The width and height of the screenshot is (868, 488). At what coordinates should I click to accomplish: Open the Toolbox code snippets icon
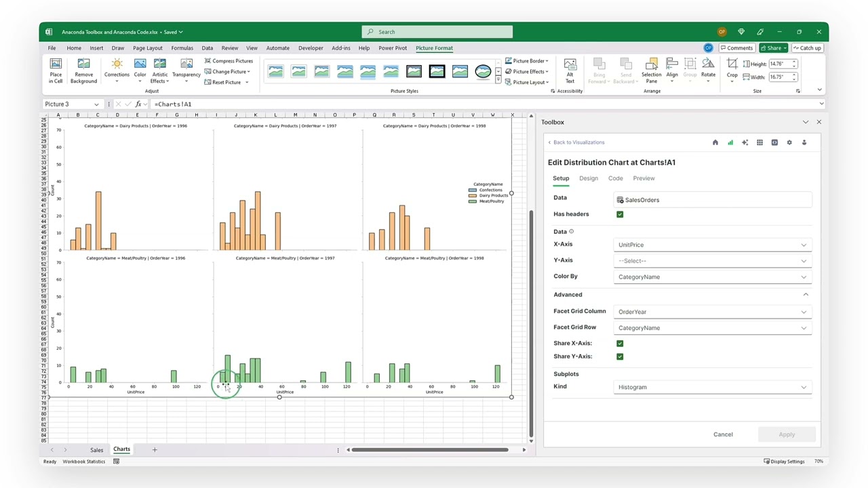774,142
